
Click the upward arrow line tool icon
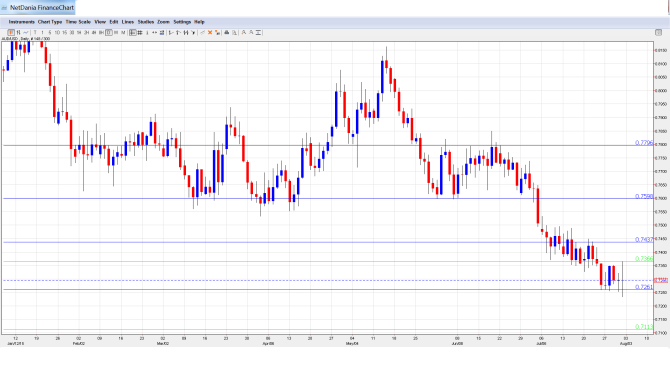178,32
